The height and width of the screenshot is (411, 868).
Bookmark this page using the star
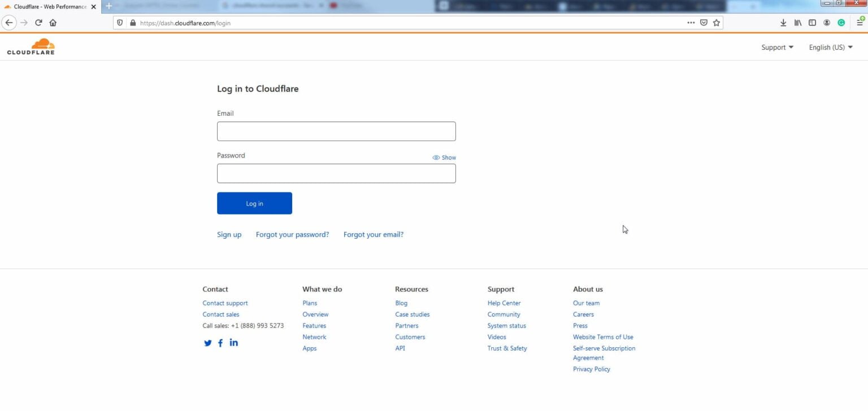coord(716,23)
